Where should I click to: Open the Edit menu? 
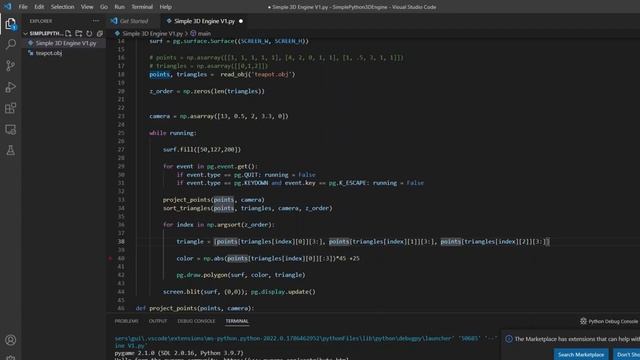tap(39, 7)
